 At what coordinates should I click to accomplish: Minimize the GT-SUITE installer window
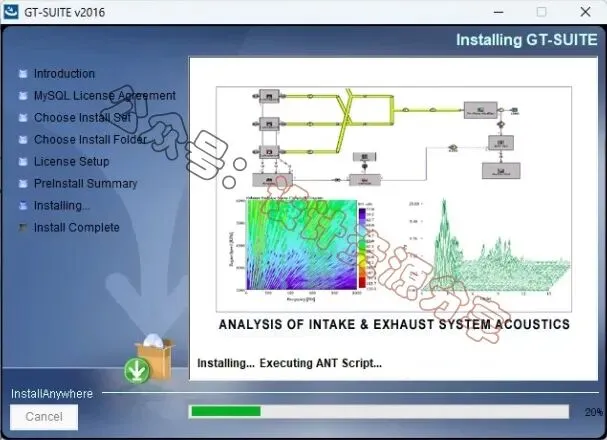click(499, 12)
